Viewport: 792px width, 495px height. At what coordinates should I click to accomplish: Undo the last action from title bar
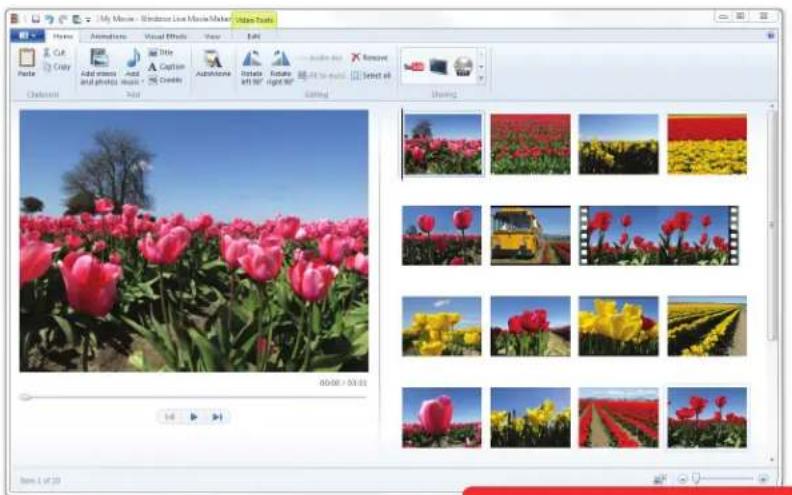(x=49, y=19)
